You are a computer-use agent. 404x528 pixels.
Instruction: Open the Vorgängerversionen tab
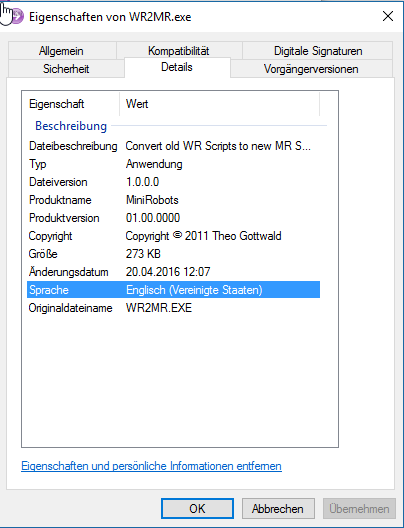click(x=311, y=69)
